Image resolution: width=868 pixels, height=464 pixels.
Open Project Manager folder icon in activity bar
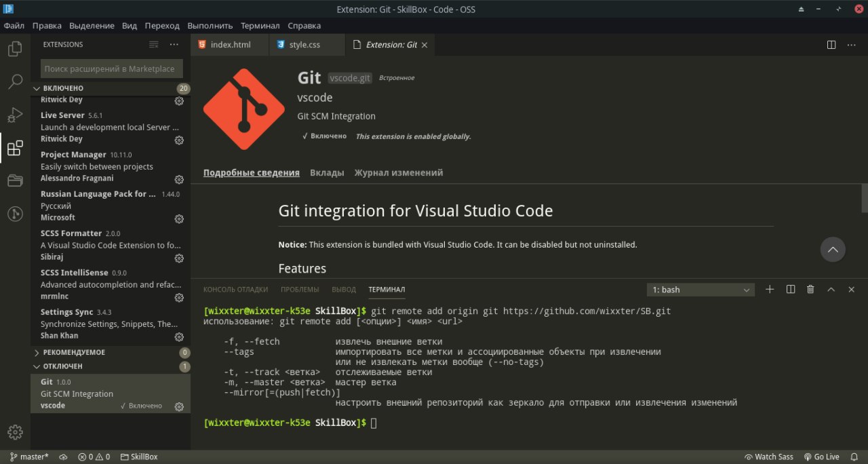pos(15,180)
